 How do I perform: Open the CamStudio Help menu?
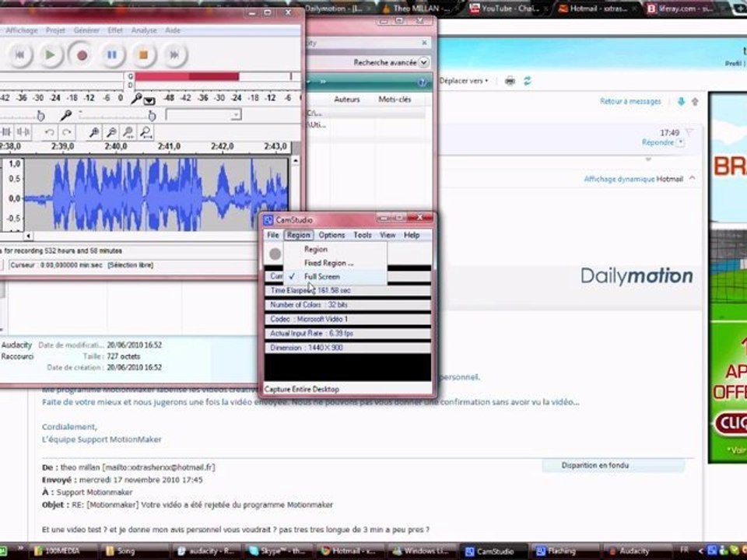click(x=412, y=235)
